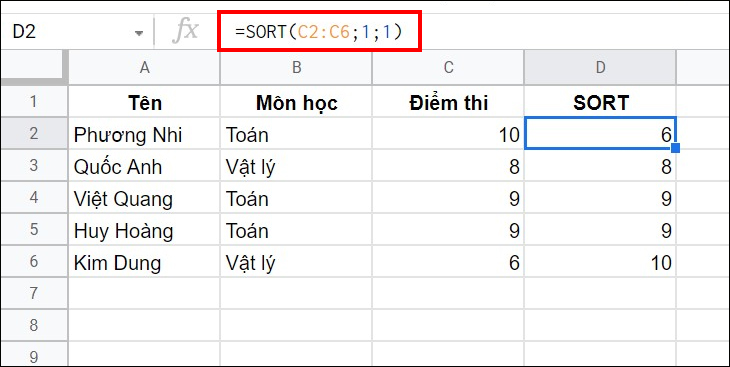
Task: Select cell D6 showing 10
Action: coord(600,262)
